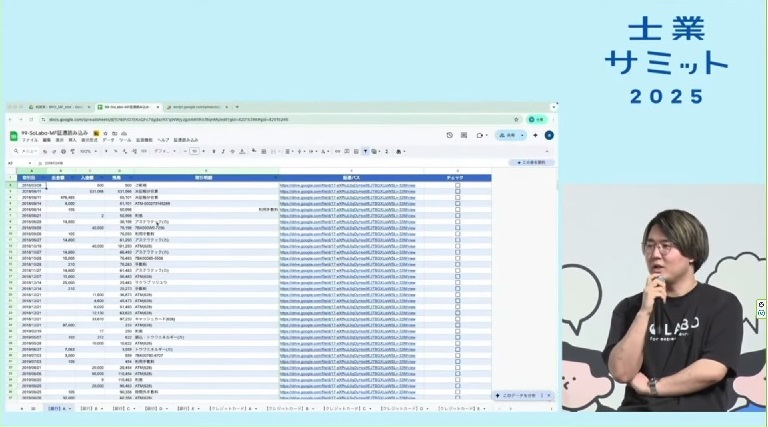The height and width of the screenshot is (427, 768).
Task: Open the all sheets list icon
Action: 32,409
